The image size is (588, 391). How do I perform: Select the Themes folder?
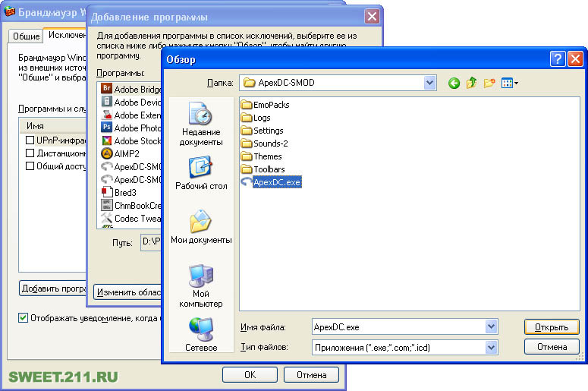pos(261,156)
